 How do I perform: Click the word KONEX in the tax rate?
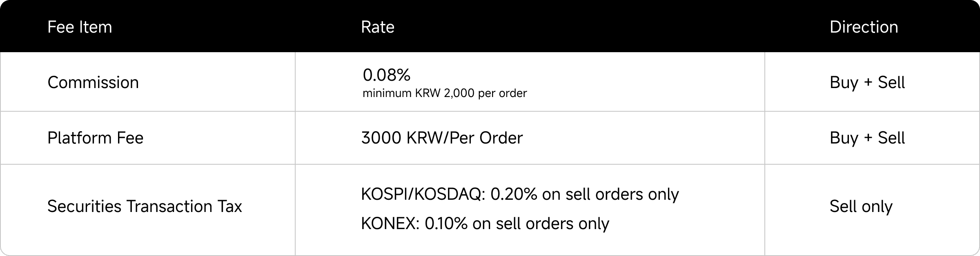coord(388,224)
